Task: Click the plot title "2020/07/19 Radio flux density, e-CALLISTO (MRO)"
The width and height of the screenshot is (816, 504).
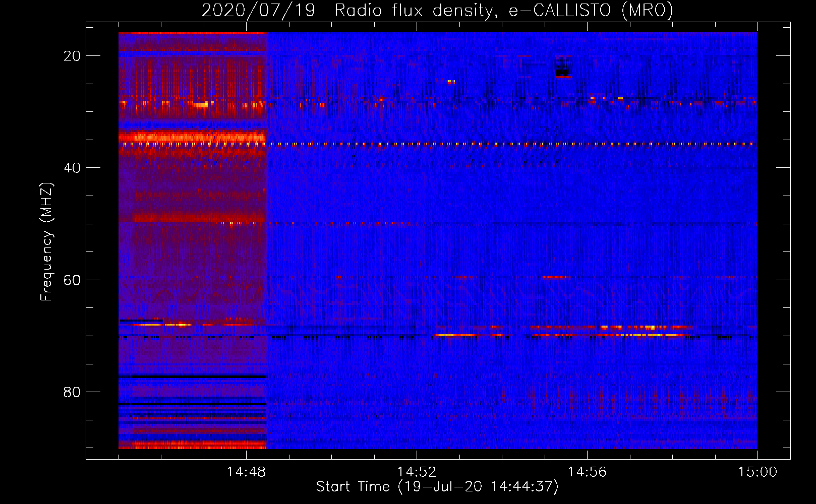Action: [x=437, y=10]
